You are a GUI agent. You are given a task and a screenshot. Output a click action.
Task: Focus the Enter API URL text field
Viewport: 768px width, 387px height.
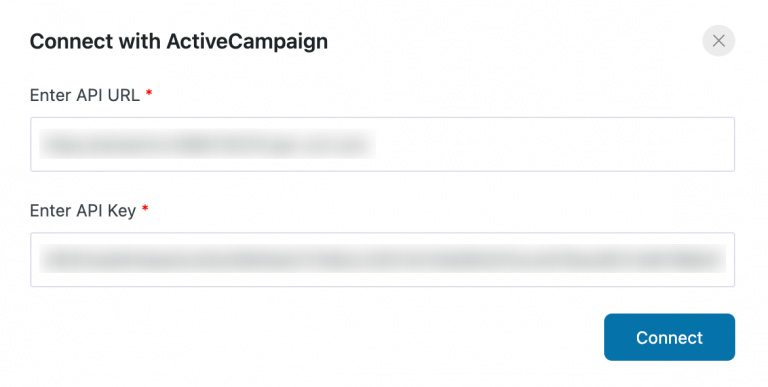382,144
